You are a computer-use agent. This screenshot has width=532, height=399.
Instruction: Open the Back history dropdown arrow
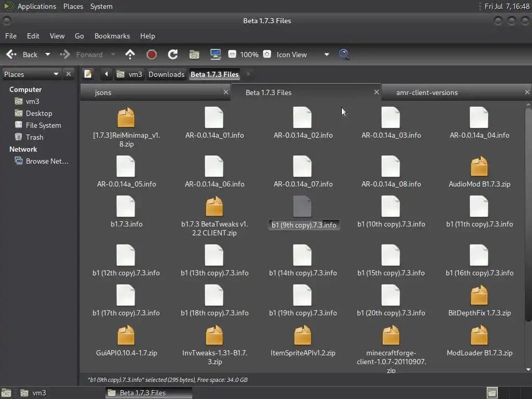click(48, 54)
